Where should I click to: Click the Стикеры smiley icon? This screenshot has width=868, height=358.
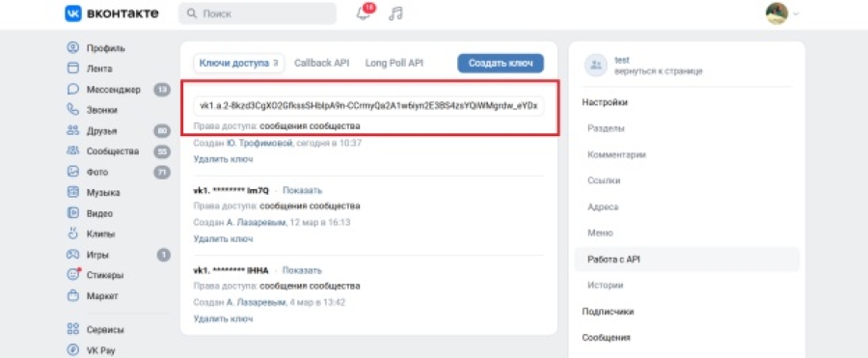[73, 275]
